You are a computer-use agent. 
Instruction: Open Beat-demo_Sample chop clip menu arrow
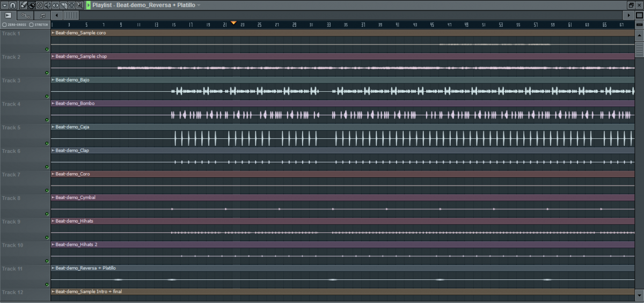coord(53,56)
